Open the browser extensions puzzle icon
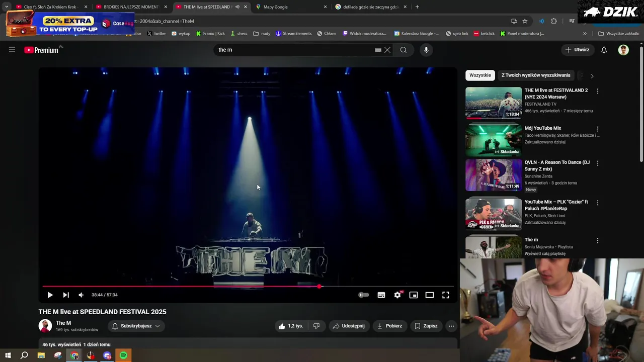The image size is (644, 362). (554, 21)
